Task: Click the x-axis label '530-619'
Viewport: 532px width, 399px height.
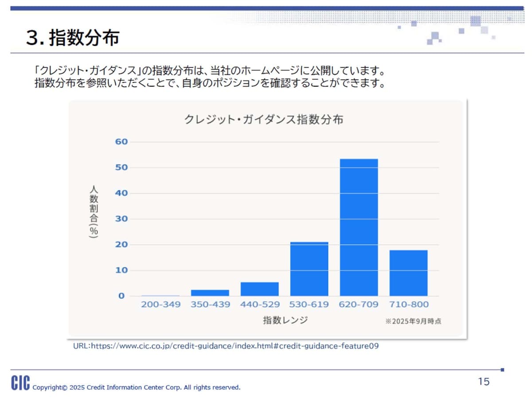Action: click(x=309, y=305)
